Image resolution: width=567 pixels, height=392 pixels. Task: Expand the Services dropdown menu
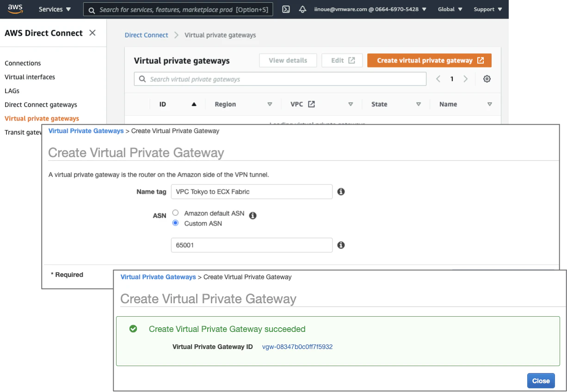coord(55,9)
